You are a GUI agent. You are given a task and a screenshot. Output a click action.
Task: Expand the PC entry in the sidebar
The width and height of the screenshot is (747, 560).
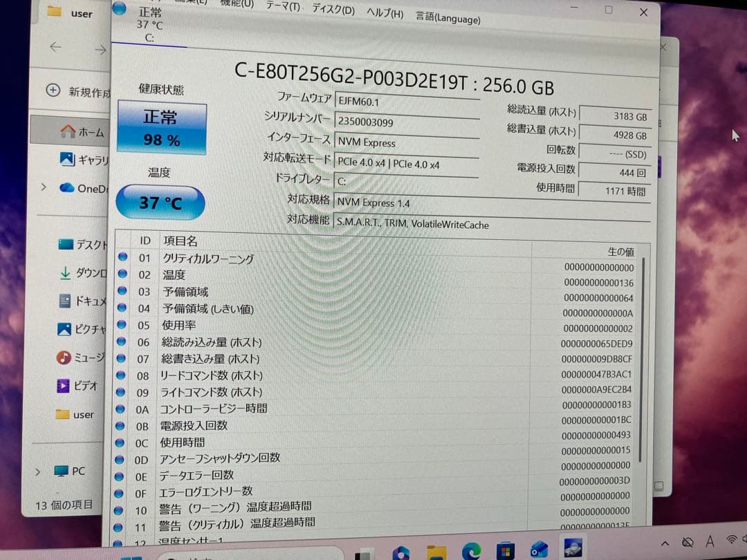tap(39, 471)
